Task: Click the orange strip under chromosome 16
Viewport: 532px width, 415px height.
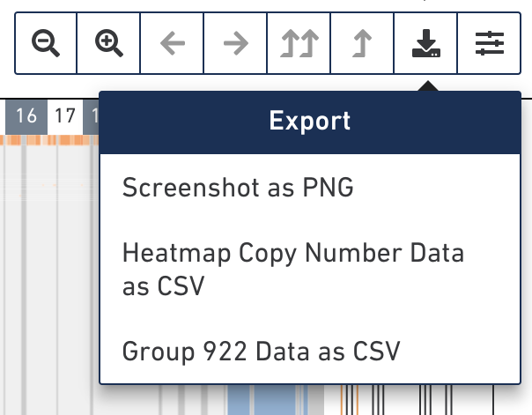Action: tap(25, 139)
